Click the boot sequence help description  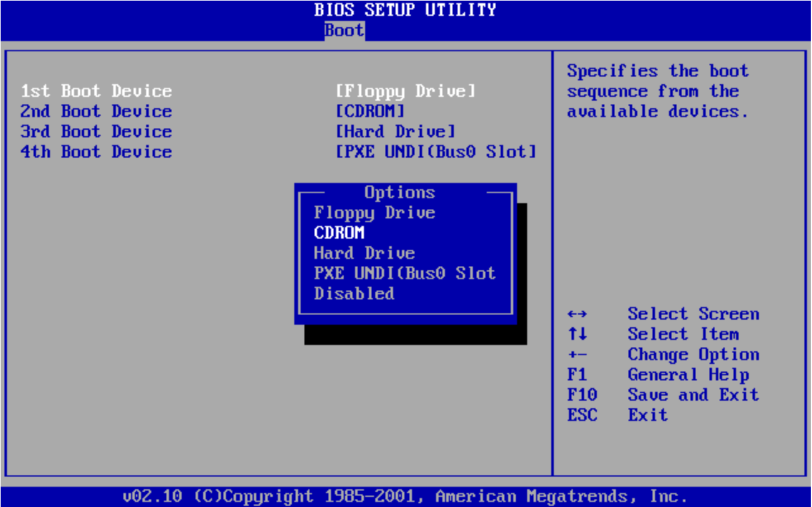point(658,91)
